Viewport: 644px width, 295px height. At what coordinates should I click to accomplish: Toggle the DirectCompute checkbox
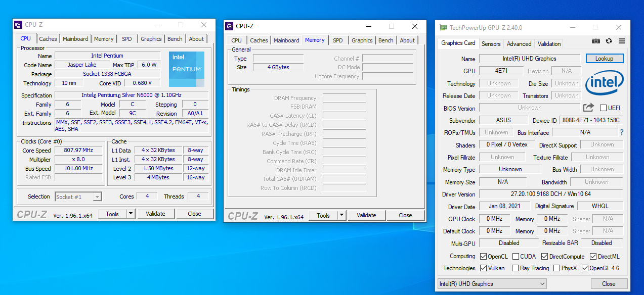pos(544,256)
